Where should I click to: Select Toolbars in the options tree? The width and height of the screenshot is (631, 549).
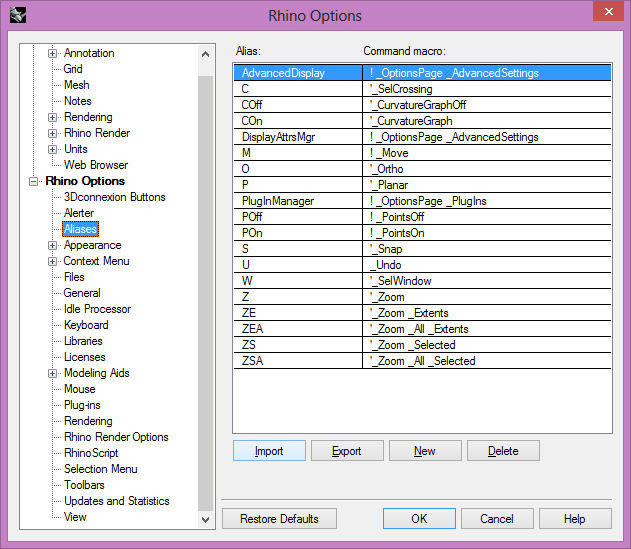(84, 485)
